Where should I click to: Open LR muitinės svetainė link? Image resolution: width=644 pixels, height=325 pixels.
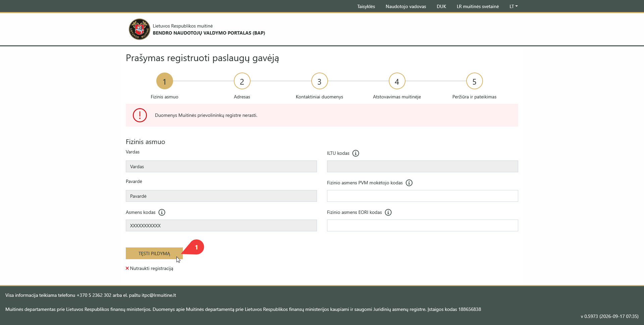coord(478,6)
